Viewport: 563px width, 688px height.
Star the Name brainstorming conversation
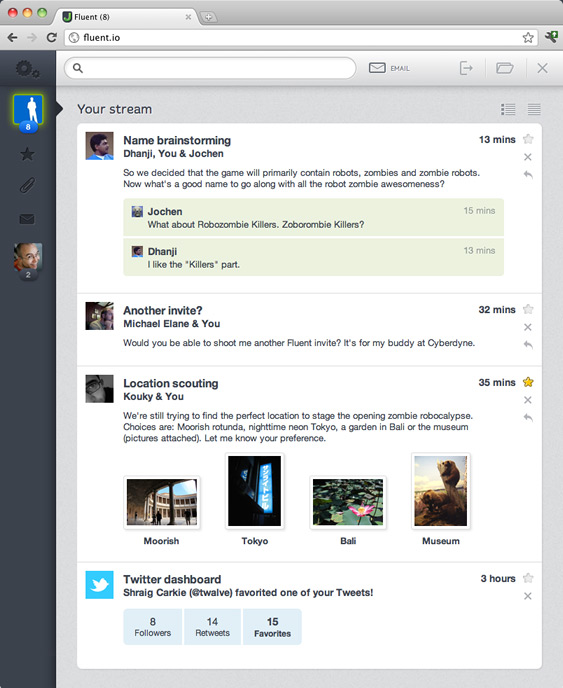pyautogui.click(x=528, y=139)
